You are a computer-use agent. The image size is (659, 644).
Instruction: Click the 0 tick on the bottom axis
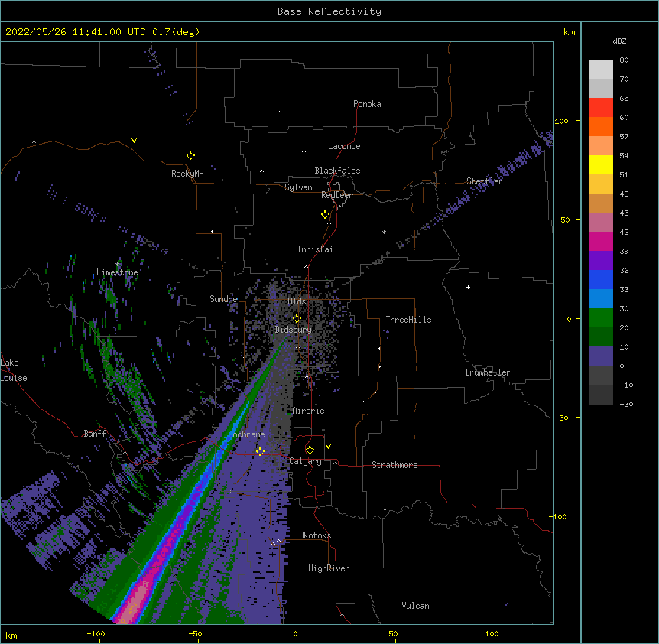[295, 633]
